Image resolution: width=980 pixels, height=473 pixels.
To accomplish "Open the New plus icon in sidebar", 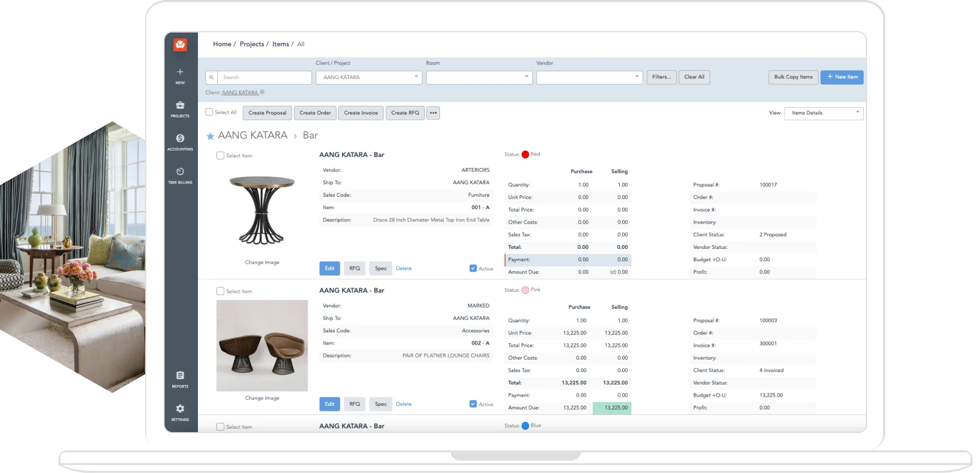I will [180, 72].
